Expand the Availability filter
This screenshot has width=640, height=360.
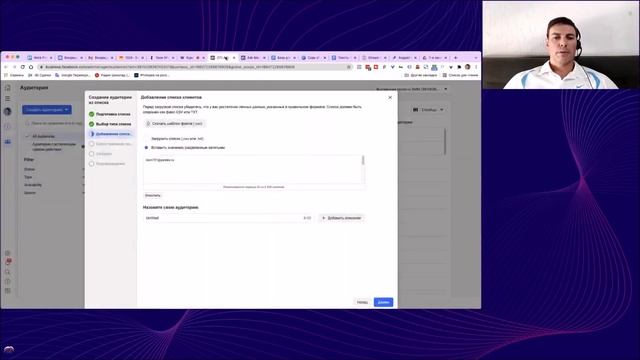point(54,185)
